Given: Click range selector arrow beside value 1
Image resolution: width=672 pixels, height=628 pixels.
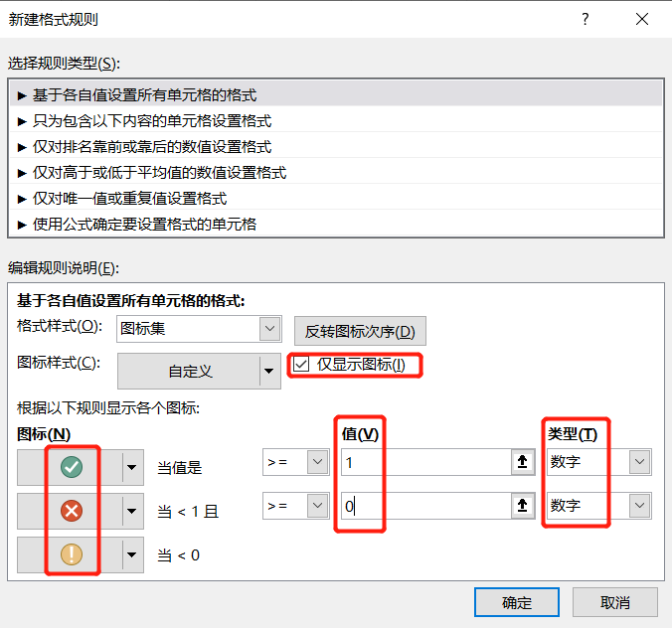Looking at the screenshot, I should (x=523, y=462).
